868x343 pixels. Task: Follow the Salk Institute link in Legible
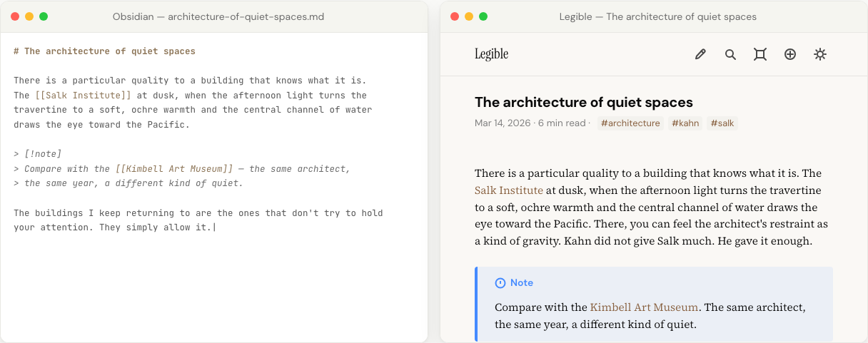pyautogui.click(x=509, y=190)
